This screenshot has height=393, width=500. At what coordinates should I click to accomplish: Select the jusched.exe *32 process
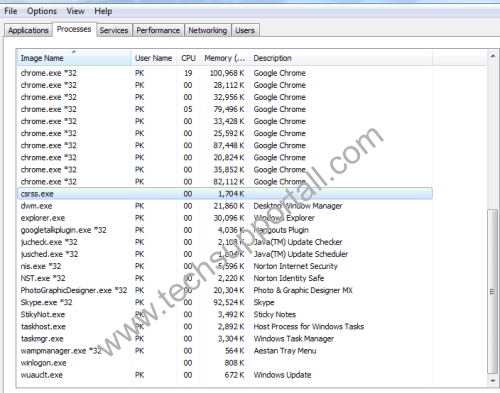(225, 254)
